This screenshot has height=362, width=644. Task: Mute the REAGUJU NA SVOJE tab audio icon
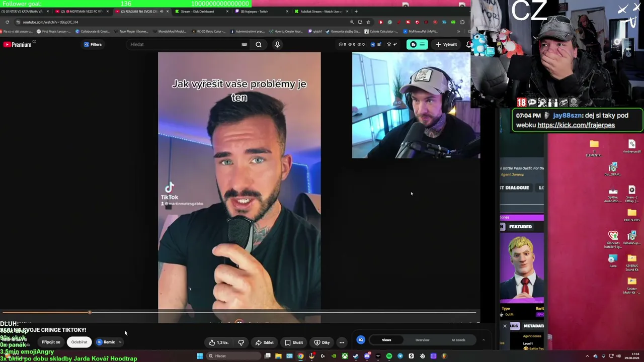coord(161,12)
